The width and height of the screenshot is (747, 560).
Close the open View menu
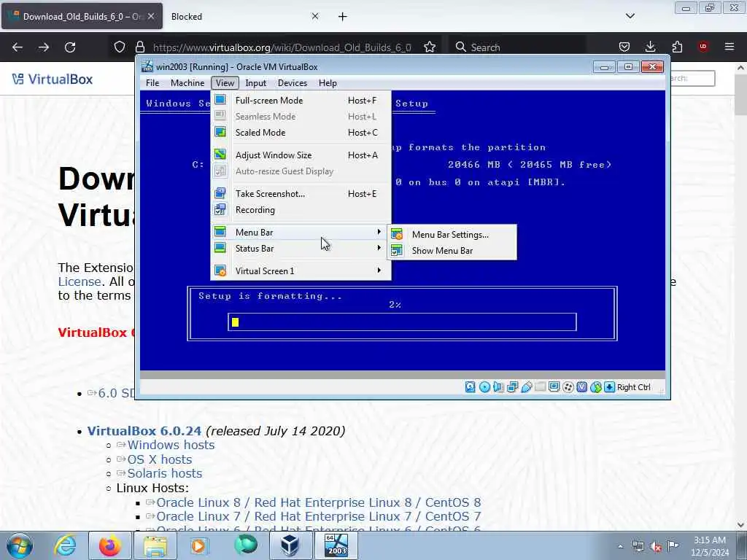click(225, 83)
